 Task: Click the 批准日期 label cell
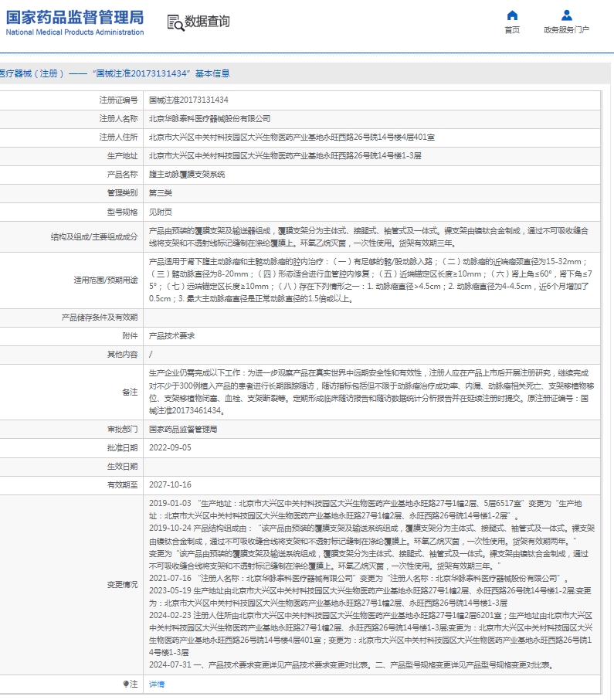click(71, 448)
